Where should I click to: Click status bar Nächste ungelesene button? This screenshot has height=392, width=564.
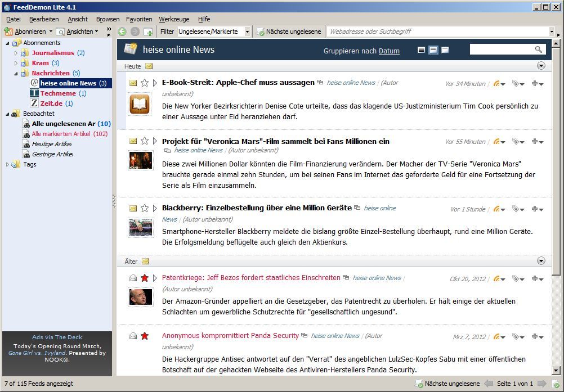(448, 384)
